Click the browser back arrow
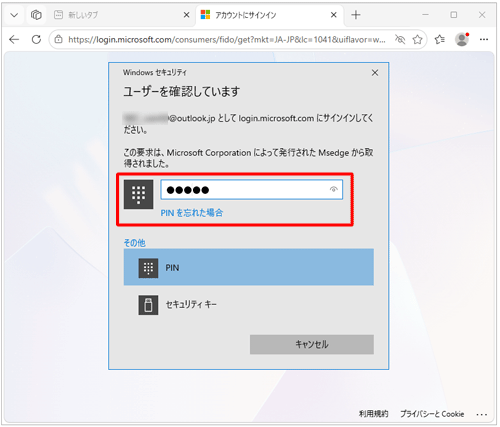Screen dimensions: 500x427 (14, 40)
